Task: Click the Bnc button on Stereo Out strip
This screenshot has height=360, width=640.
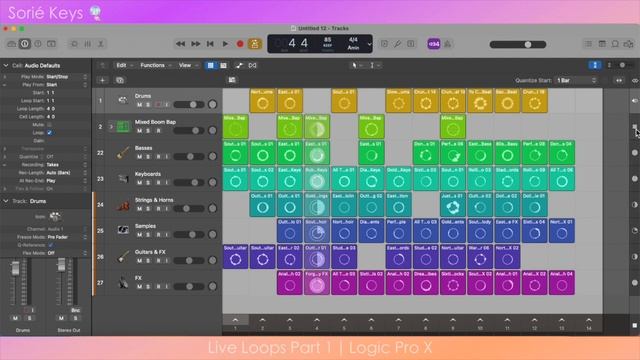Action: coord(75,310)
